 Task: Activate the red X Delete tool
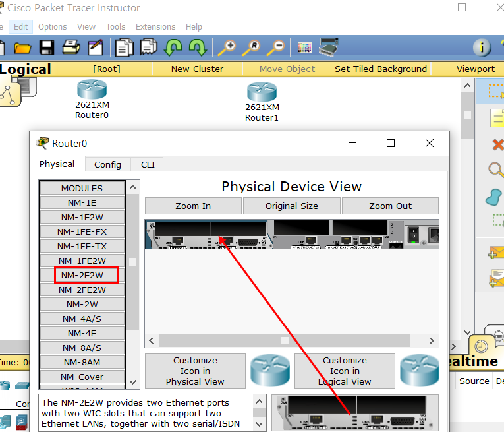point(498,144)
